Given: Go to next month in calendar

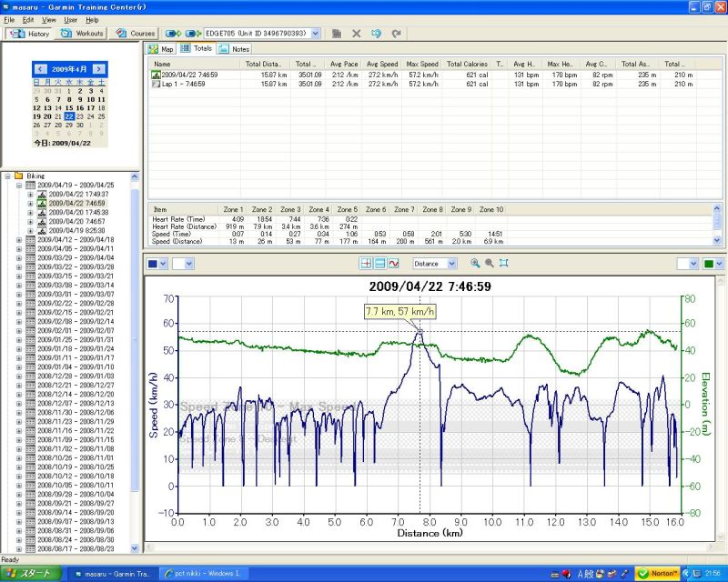Looking at the screenshot, I should click(98, 69).
